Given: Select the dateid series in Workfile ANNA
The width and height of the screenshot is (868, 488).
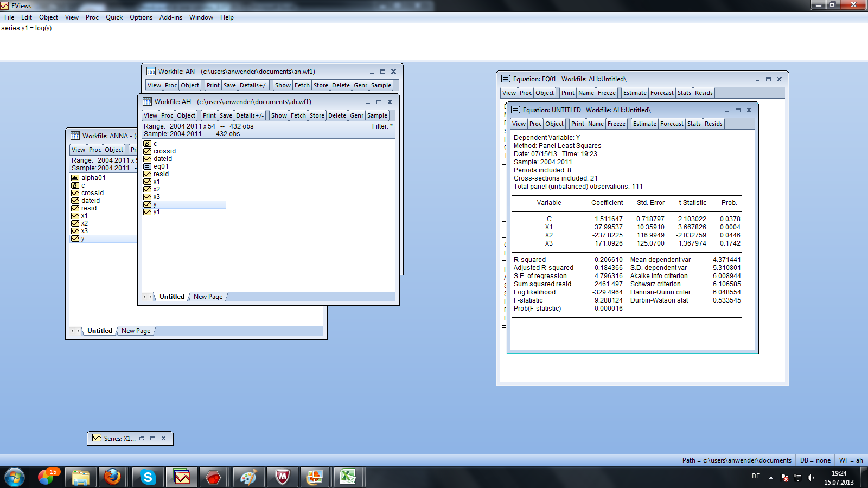Looking at the screenshot, I should [x=86, y=201].
